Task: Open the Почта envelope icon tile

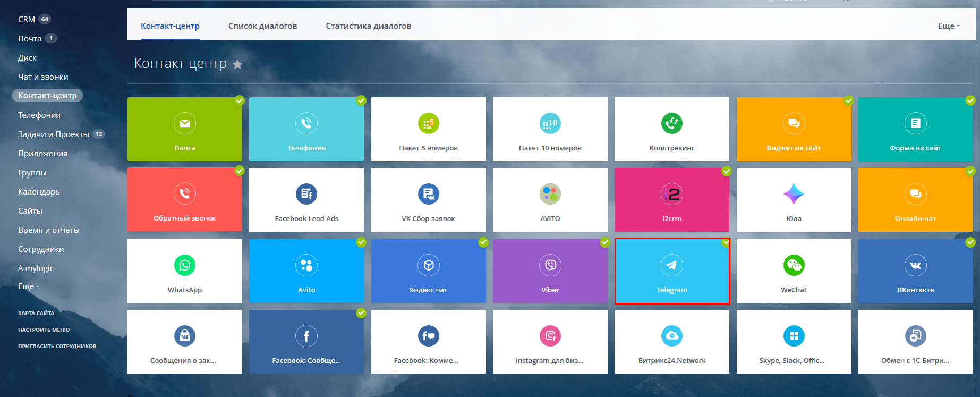Action: (x=185, y=123)
